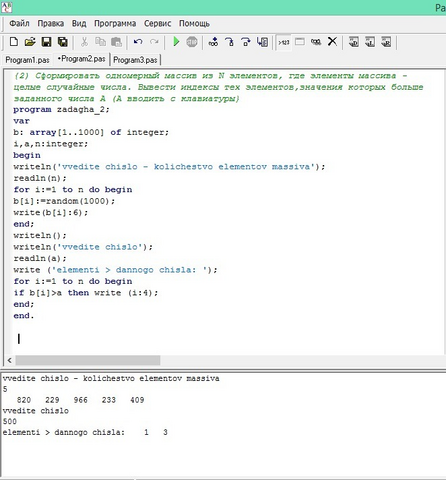
Task: Click the editor's horizontal scrollbar thumb
Action: 88,360
